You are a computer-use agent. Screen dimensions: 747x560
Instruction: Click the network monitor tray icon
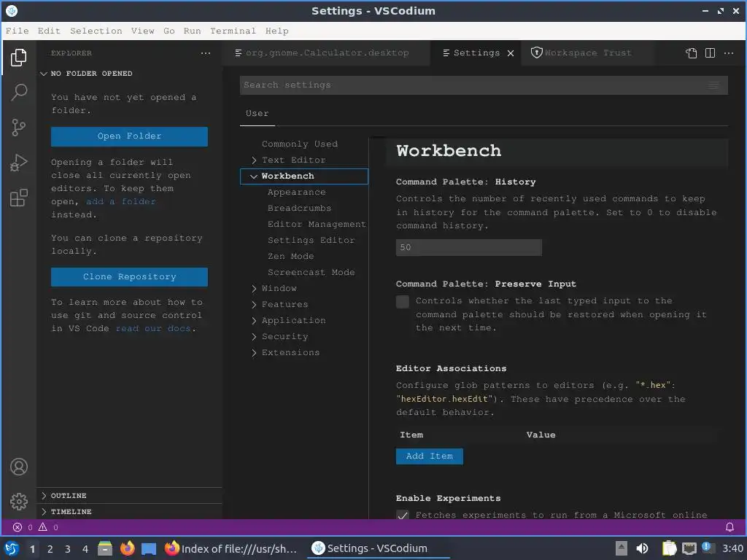(x=689, y=548)
